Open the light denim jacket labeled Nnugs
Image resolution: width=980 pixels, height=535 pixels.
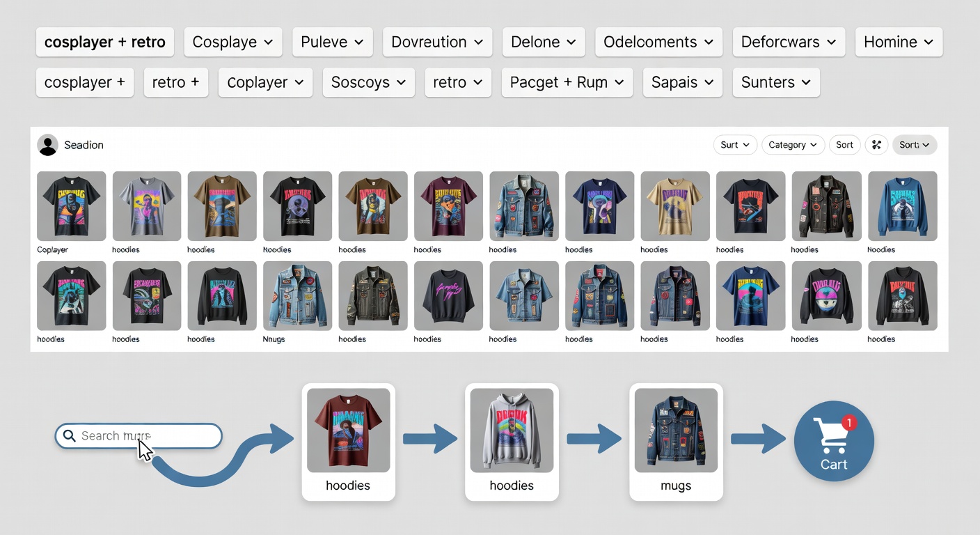[x=298, y=296]
